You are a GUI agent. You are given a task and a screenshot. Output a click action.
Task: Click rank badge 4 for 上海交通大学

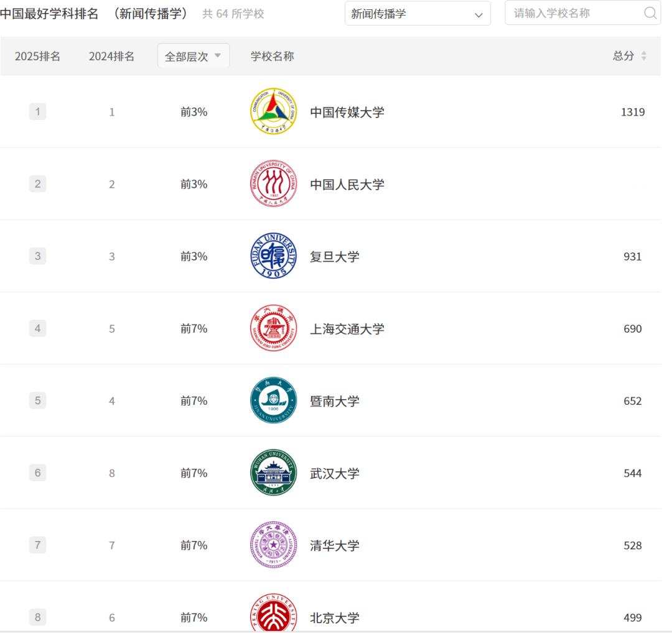[x=38, y=328]
